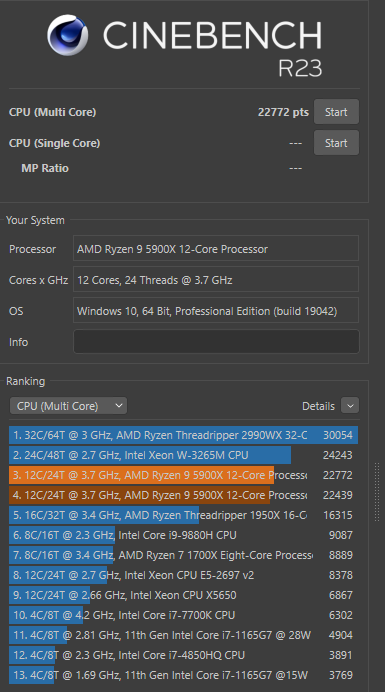Click the CPU (Multi Core) score label
The height and width of the screenshot is (692, 385).
pyautogui.click(x=52, y=112)
